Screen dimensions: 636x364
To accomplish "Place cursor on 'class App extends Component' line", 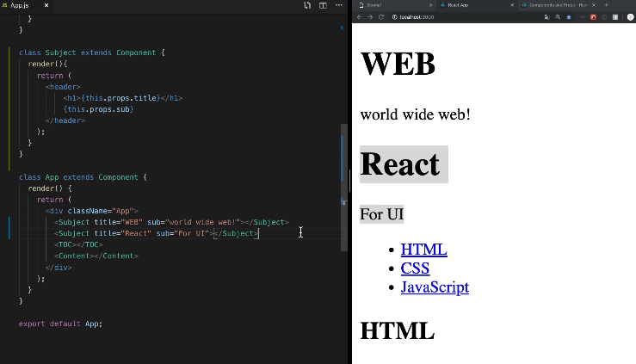I will [83, 177].
